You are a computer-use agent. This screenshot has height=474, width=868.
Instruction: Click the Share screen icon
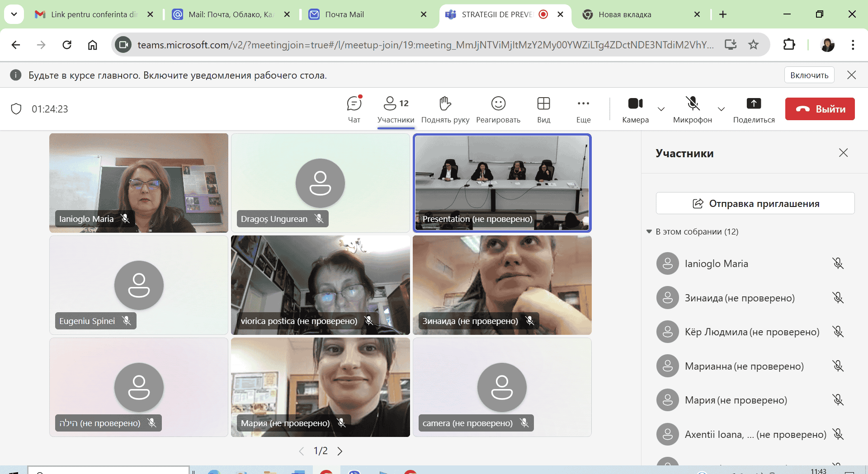[753, 109]
